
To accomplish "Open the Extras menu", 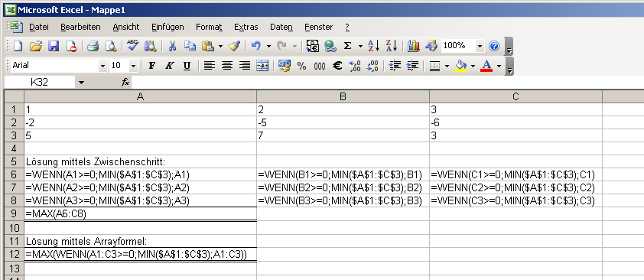I will pyautogui.click(x=246, y=27).
